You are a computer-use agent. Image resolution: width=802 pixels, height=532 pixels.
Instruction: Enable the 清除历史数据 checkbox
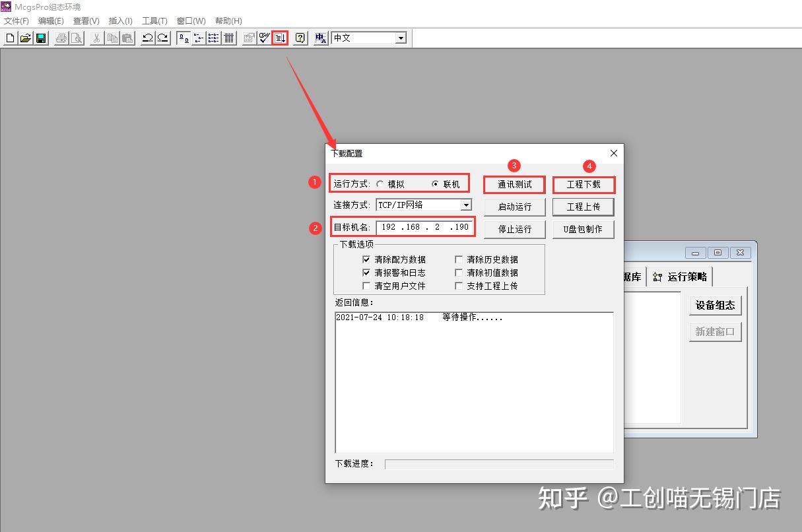pos(459,259)
